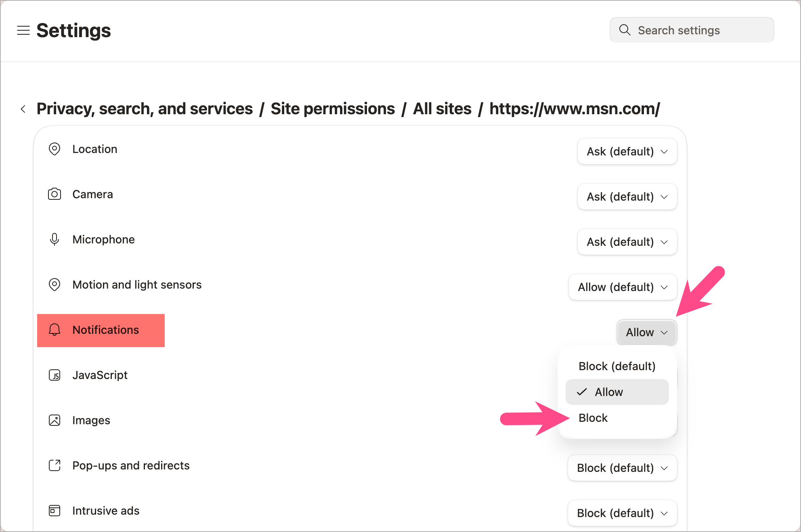Image resolution: width=801 pixels, height=532 pixels.
Task: Open the Intrusive ads dropdown
Action: 622,513
